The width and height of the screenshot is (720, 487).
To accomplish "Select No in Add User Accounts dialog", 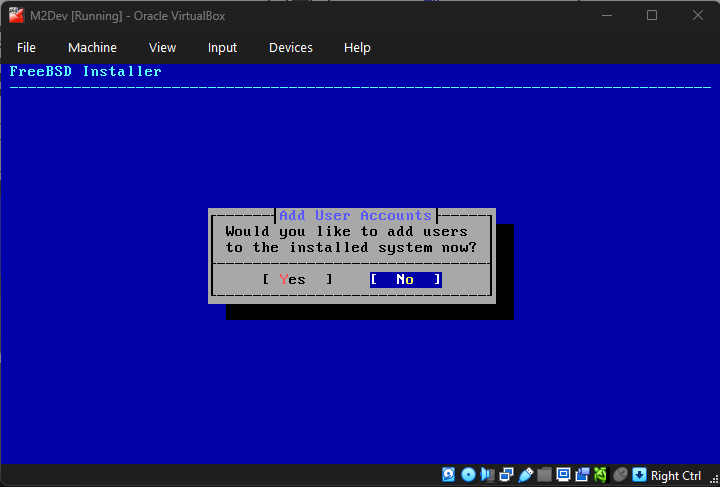I will click(405, 280).
